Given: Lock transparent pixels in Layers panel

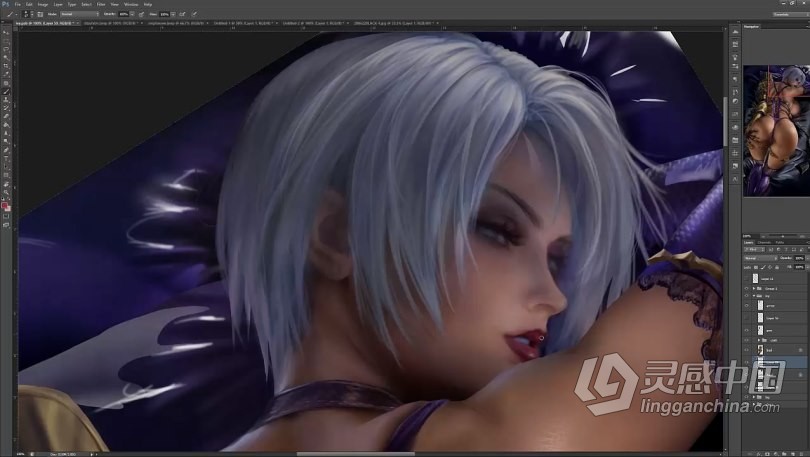Looking at the screenshot, I should [756, 267].
